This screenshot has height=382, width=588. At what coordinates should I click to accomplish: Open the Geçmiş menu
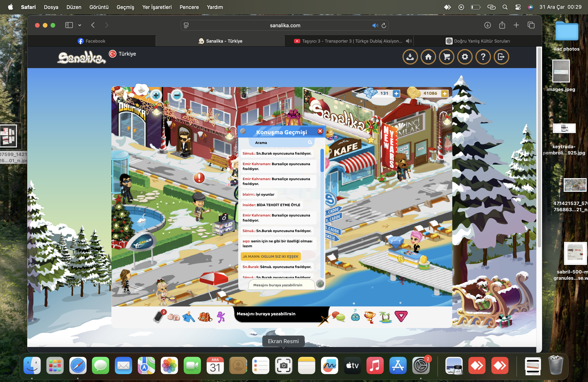(x=125, y=7)
